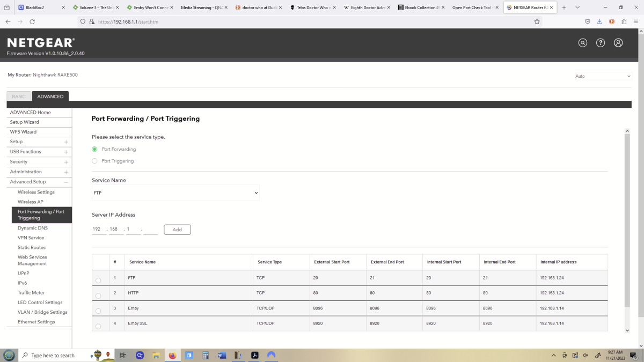Show hidden system tray icons

554,355
